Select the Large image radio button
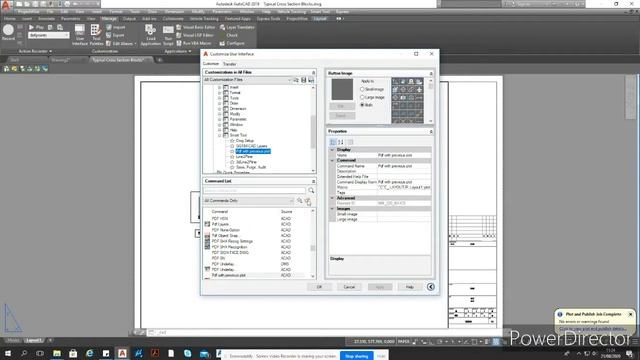The image size is (640, 360). (x=362, y=97)
